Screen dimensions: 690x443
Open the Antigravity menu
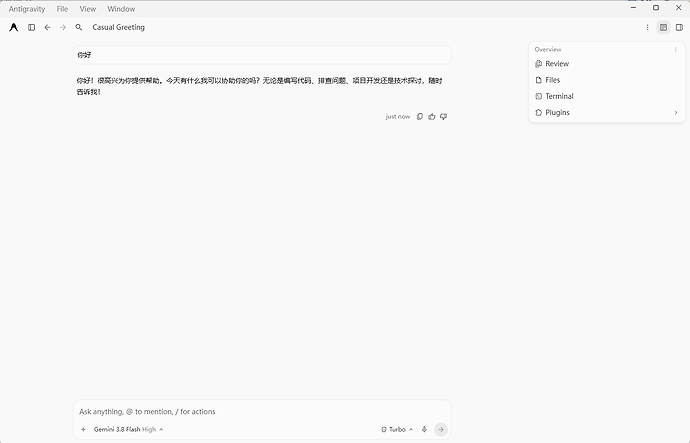tap(27, 9)
